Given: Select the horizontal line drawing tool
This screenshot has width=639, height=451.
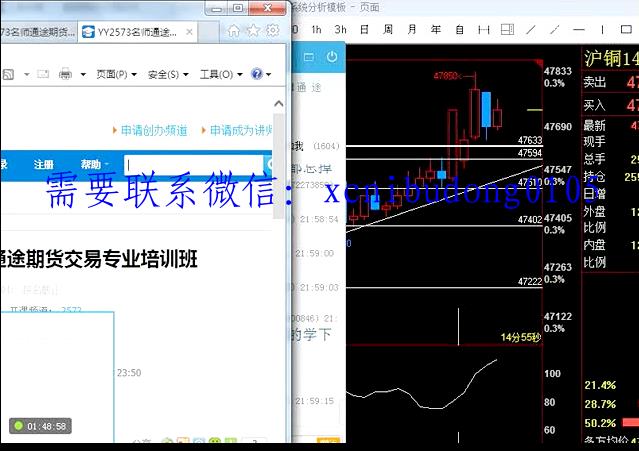Looking at the screenshot, I should [x=578, y=30].
